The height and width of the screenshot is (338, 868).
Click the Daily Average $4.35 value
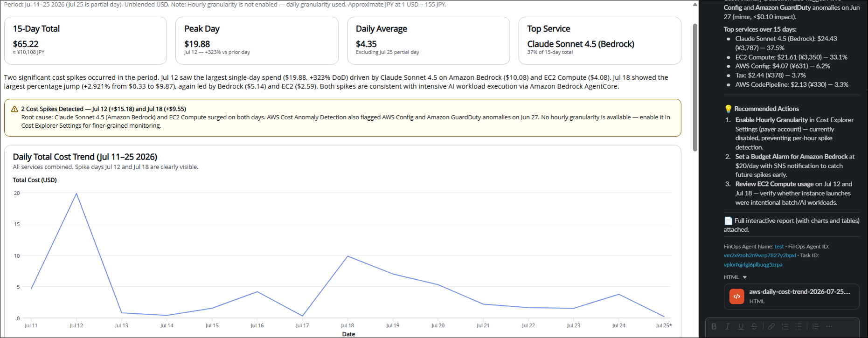coord(366,44)
